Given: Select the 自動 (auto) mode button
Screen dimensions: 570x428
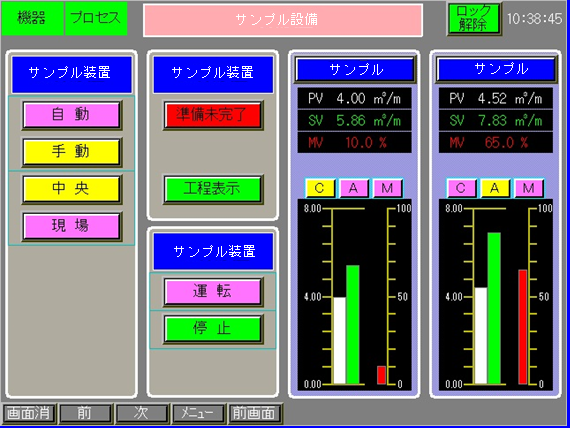Looking at the screenshot, I should tap(72, 115).
